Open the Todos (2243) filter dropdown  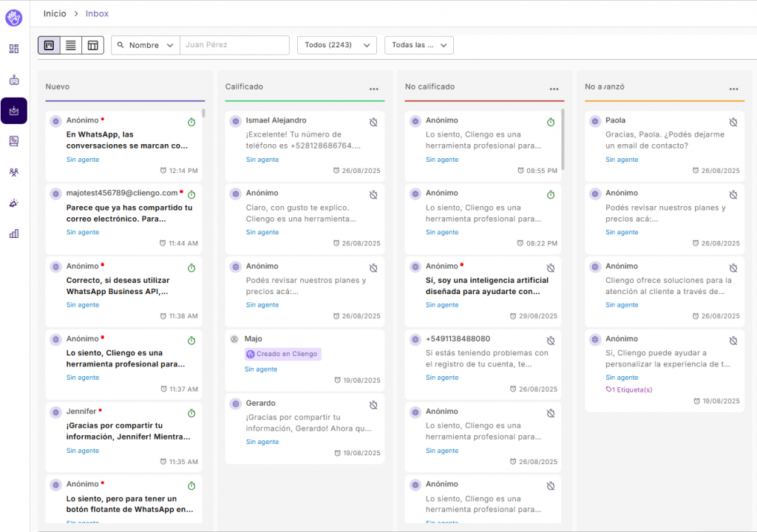pos(337,45)
